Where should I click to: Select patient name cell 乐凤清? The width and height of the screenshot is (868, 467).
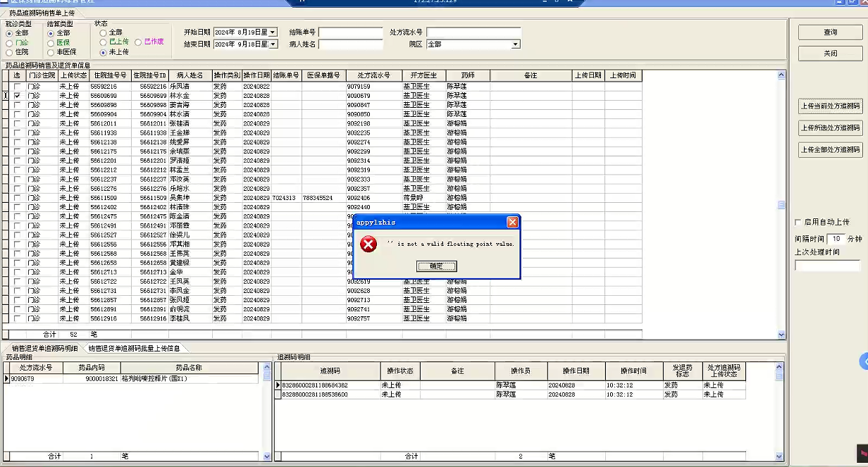click(190, 87)
